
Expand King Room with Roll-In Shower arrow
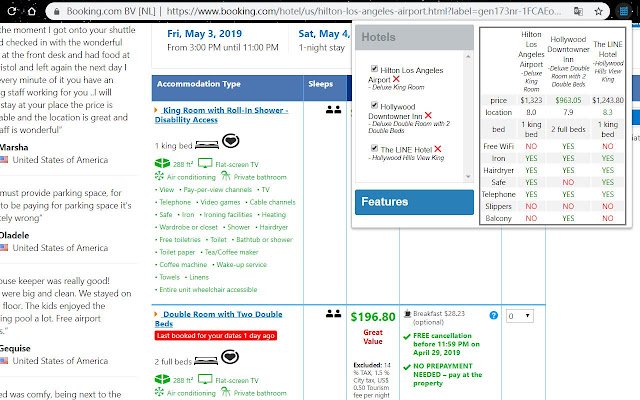pyautogui.click(x=156, y=110)
